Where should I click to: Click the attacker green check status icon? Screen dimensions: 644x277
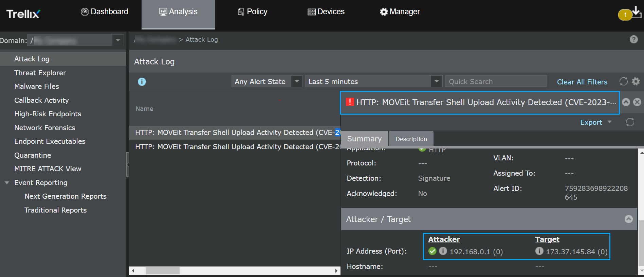tap(433, 251)
